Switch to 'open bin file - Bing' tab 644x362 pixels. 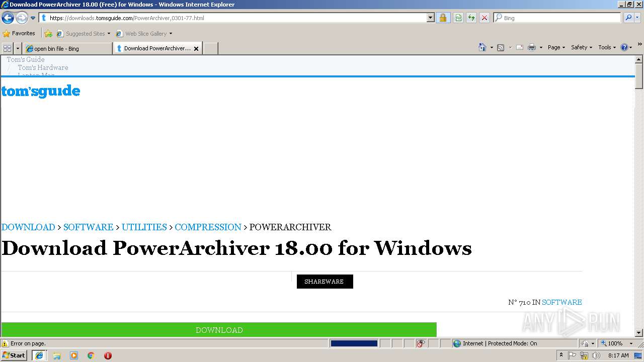67,49
